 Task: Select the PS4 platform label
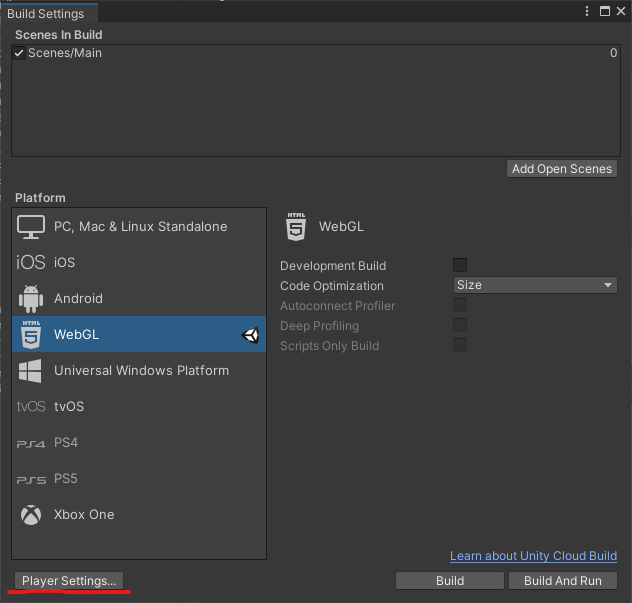point(66,443)
